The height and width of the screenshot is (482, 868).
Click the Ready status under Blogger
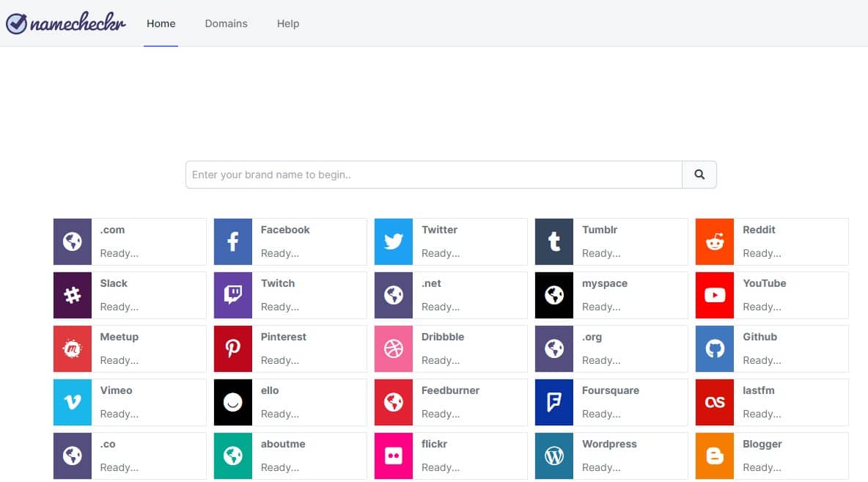click(762, 467)
